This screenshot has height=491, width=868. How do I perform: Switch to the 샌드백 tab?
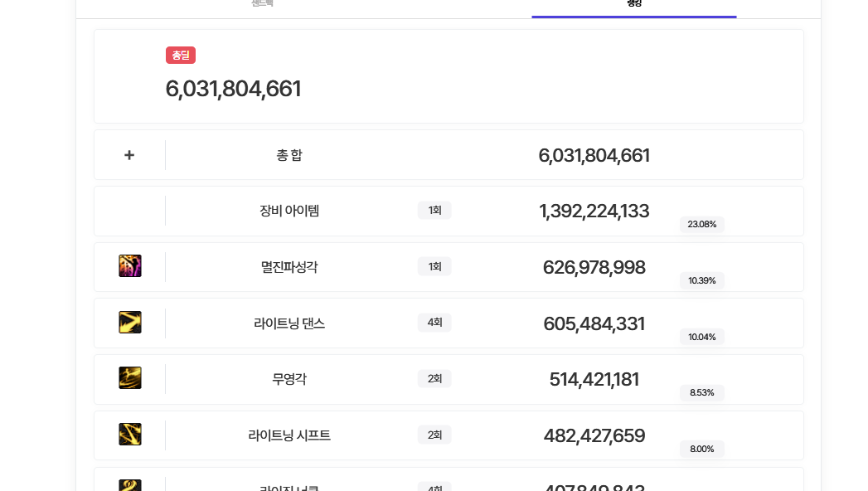263,3
